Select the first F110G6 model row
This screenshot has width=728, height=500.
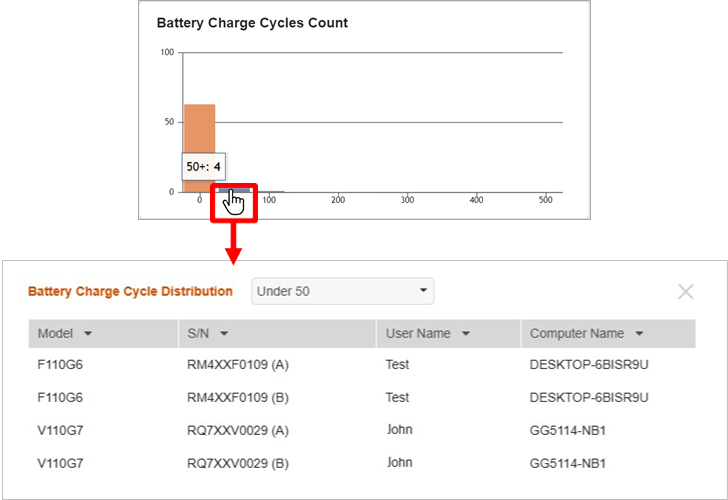[x=59, y=365]
